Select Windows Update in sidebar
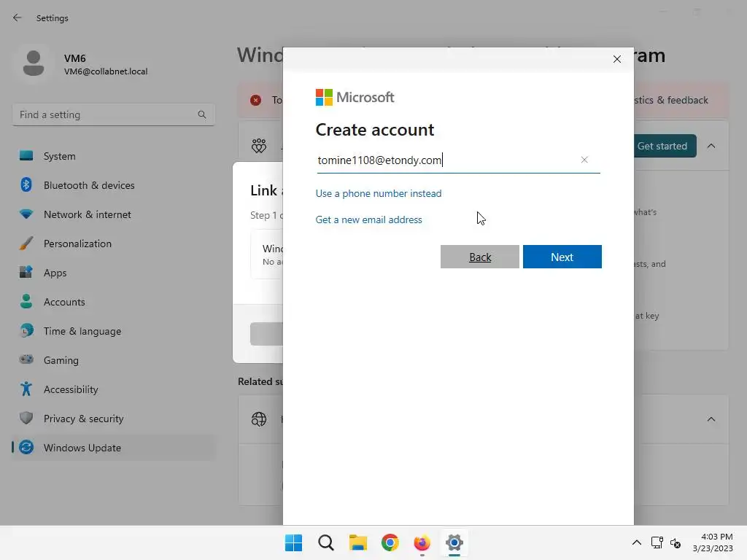The image size is (747, 560). pyautogui.click(x=113, y=448)
